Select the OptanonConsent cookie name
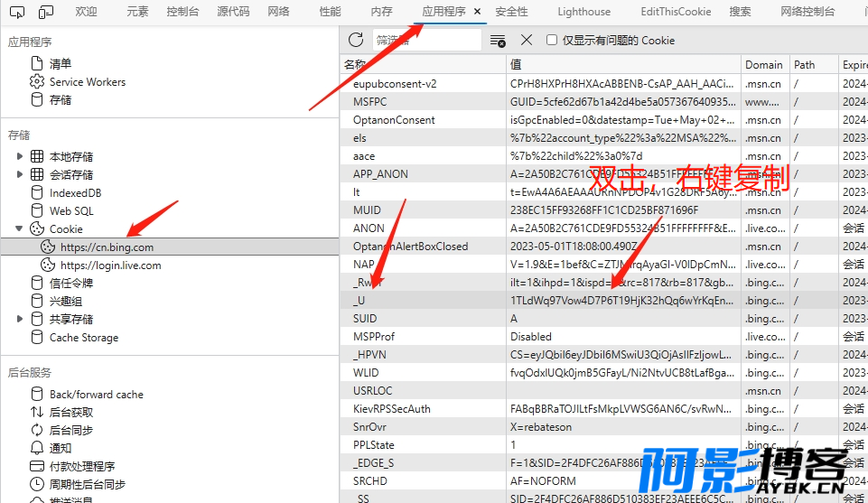Viewport: 868px width, 503px height. [x=394, y=120]
